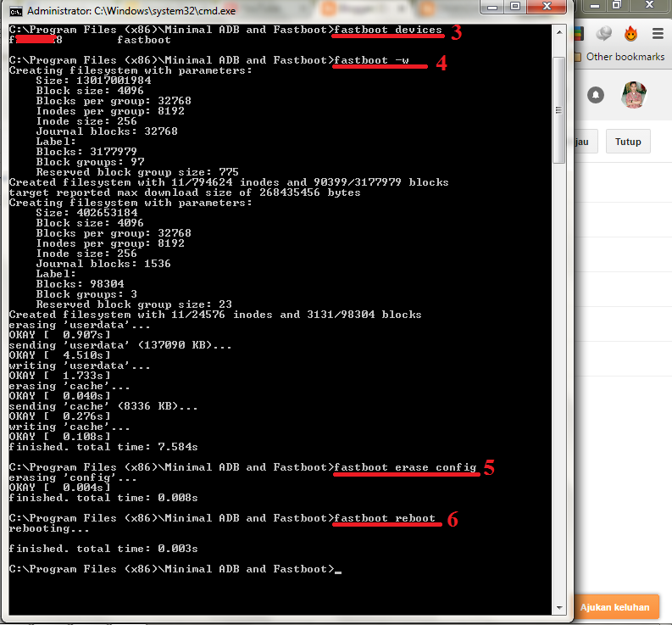The width and height of the screenshot is (672, 625).
Task: Restore down the browser window behind
Action: point(616,6)
